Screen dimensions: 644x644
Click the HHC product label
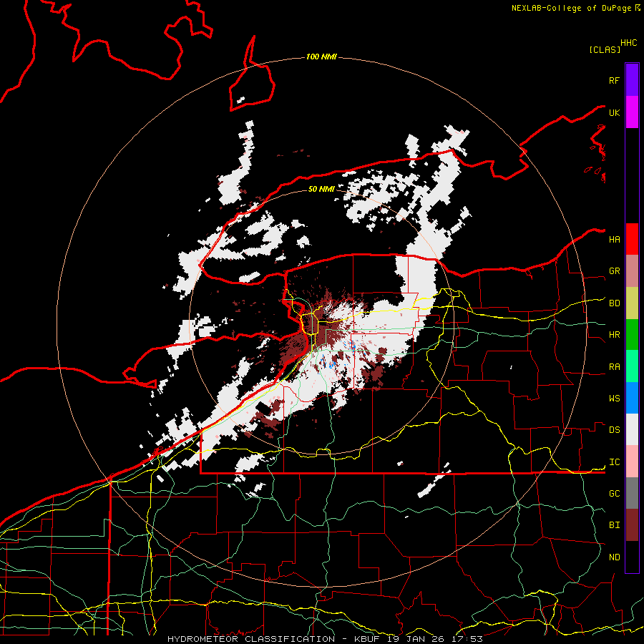tap(628, 43)
